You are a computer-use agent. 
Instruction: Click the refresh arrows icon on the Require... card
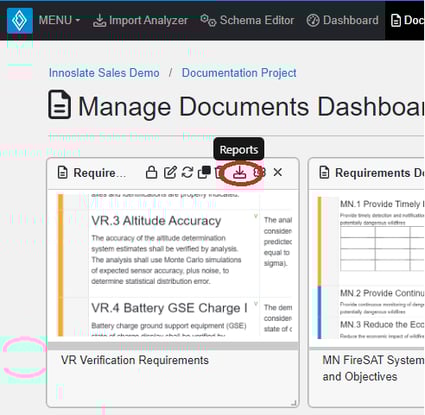tap(187, 172)
